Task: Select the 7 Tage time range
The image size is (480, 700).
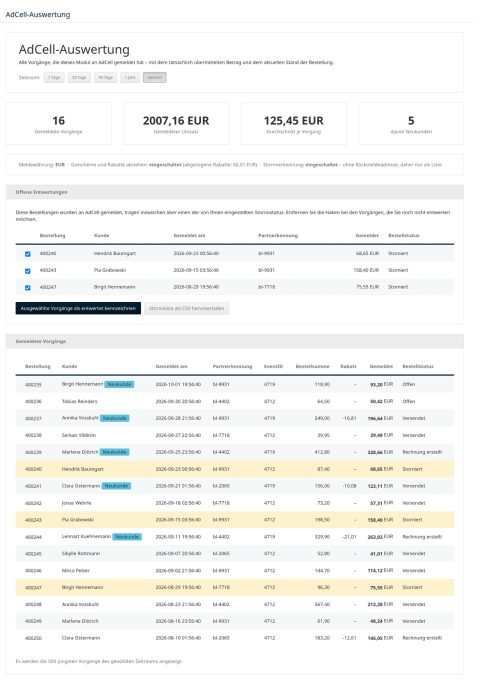Action: point(54,78)
